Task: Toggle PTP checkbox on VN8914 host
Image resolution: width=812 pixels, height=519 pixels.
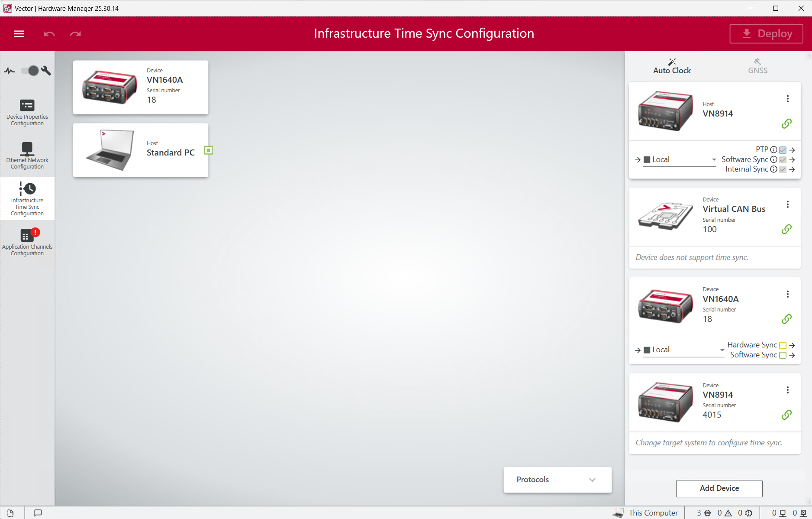Action: [783, 150]
